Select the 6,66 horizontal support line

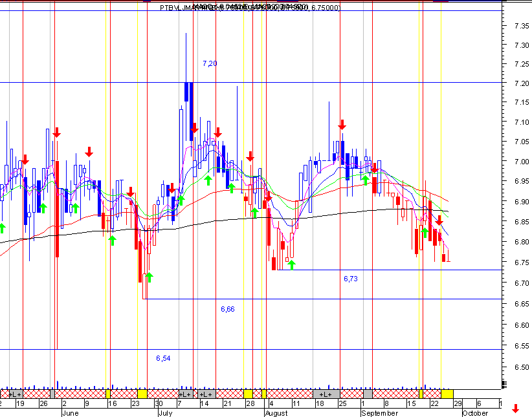(322, 299)
